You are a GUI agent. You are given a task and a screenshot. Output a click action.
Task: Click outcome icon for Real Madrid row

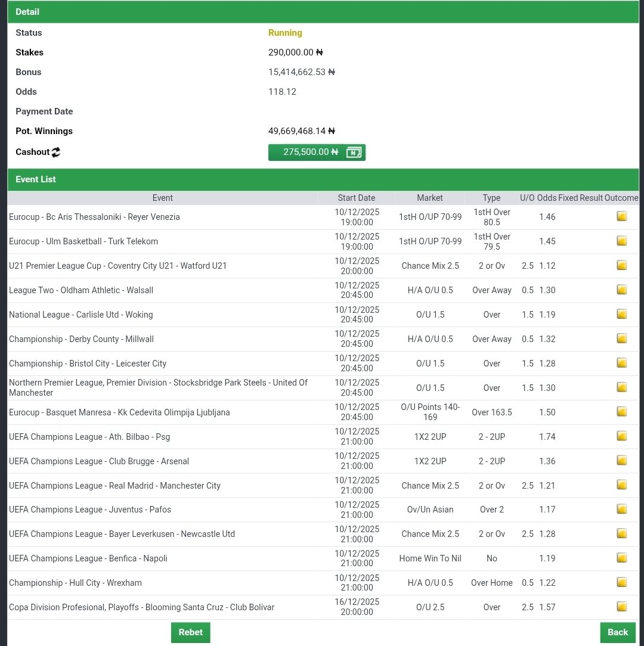coord(622,485)
